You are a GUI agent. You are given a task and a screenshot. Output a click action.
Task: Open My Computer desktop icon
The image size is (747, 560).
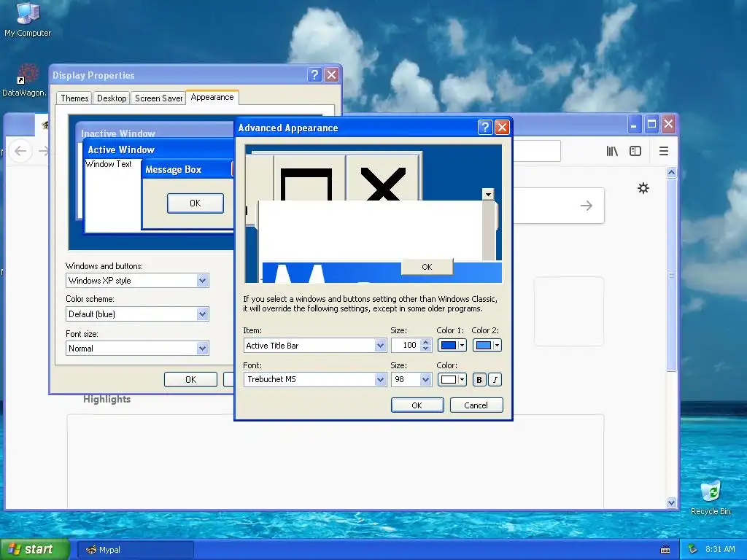28,19
